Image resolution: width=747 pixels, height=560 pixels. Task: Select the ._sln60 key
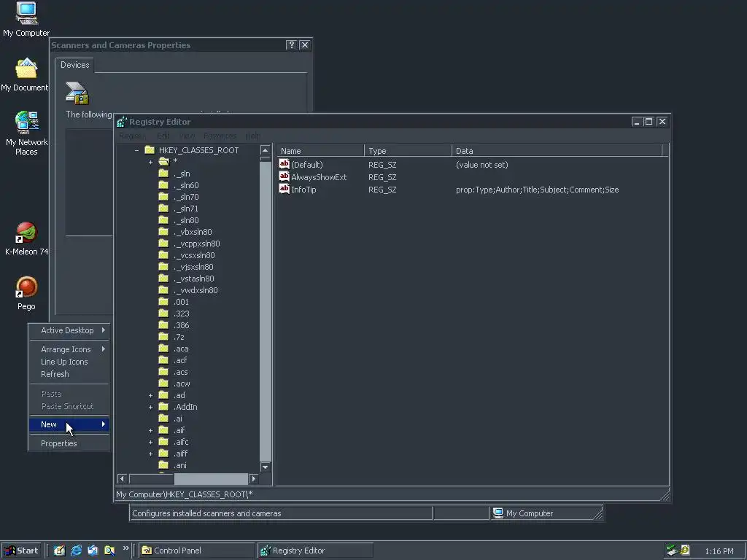[186, 185]
